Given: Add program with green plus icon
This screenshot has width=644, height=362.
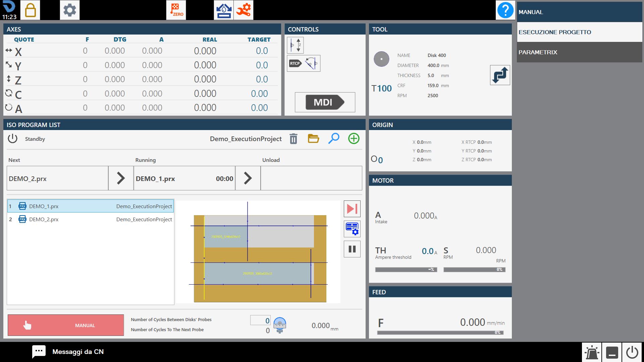Looking at the screenshot, I should (x=354, y=138).
